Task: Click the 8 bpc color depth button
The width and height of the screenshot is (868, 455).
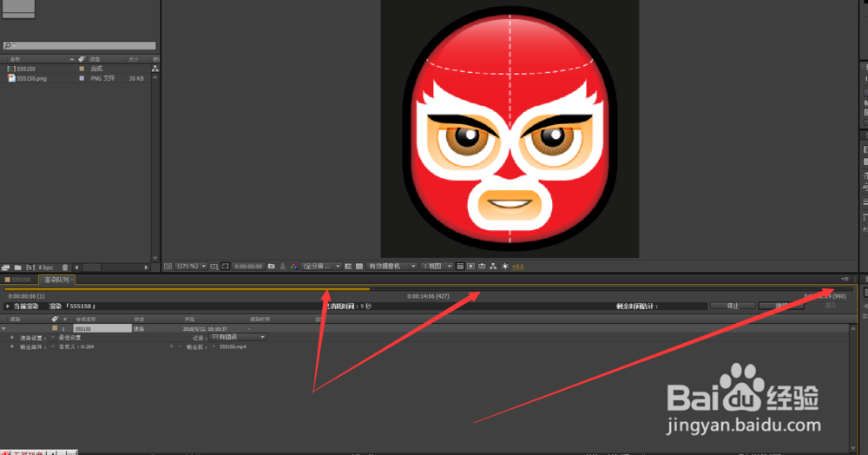Action: 46,267
